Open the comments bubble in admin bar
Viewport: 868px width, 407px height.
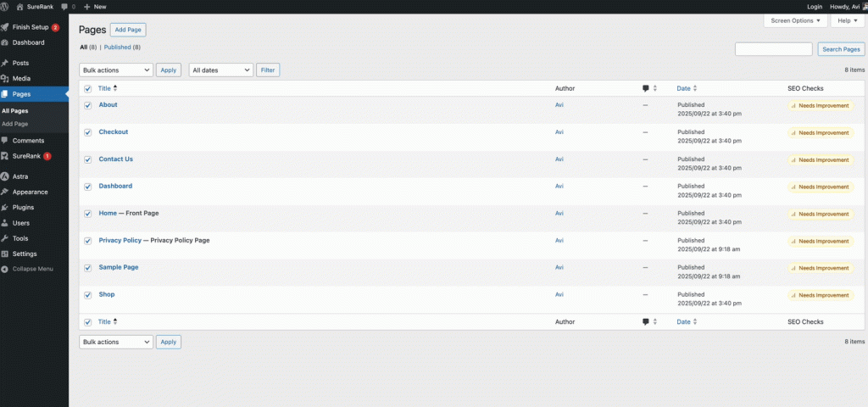[x=64, y=6]
